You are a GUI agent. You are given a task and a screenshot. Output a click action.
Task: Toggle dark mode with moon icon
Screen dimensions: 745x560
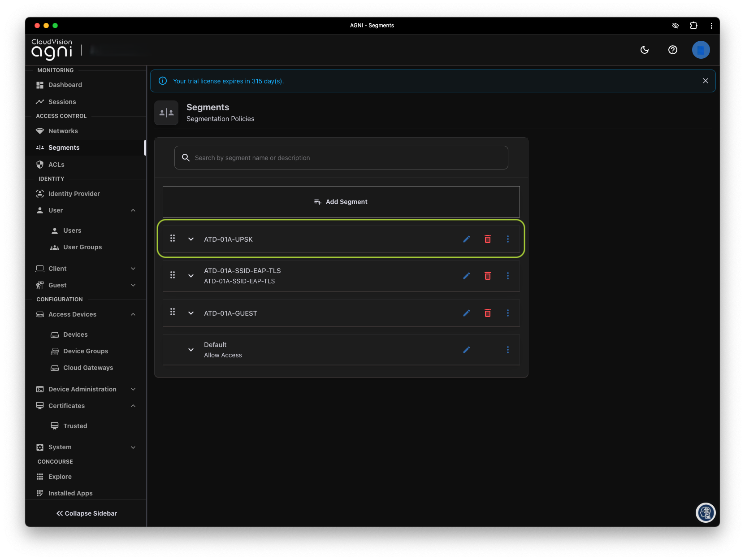(x=645, y=50)
